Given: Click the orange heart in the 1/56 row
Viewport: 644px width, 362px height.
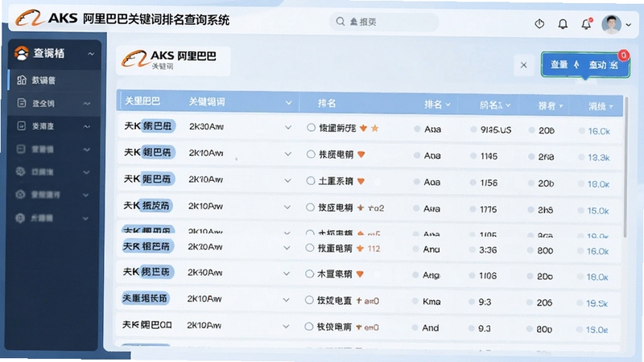Looking at the screenshot, I should [361, 181].
